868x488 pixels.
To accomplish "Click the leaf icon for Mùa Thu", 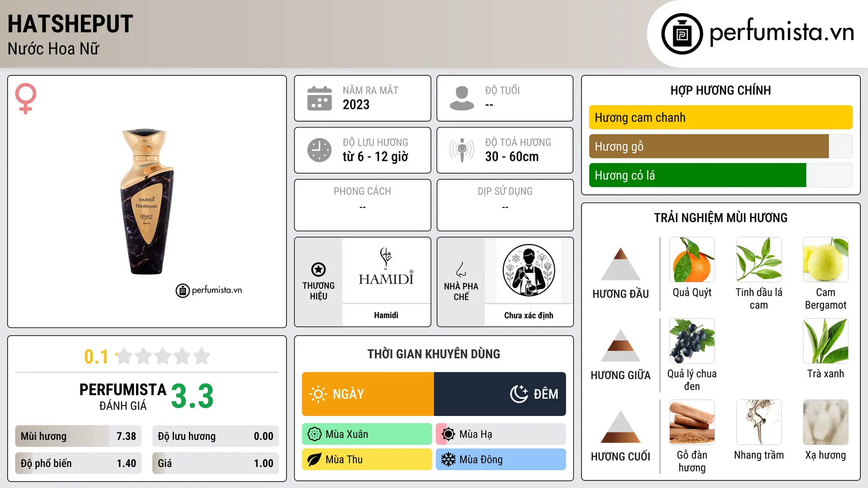I will pyautogui.click(x=314, y=460).
